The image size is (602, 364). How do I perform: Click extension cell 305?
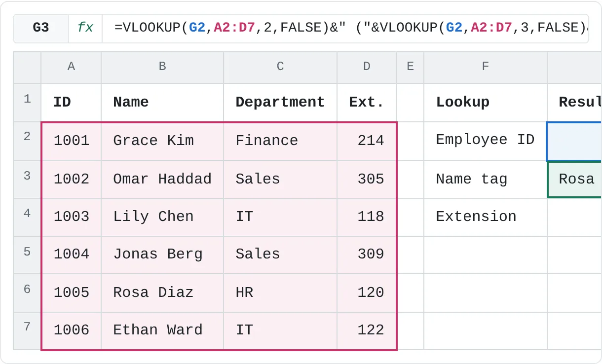[x=367, y=180]
